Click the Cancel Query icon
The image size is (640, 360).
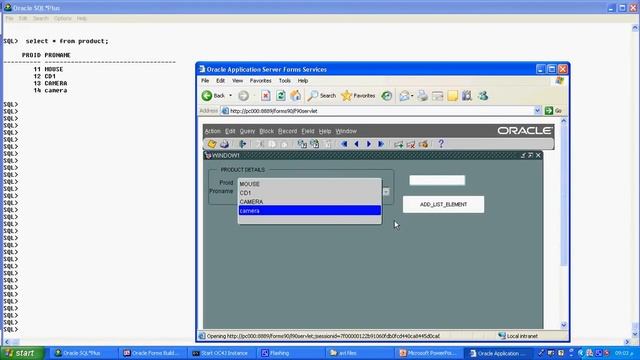(327, 144)
